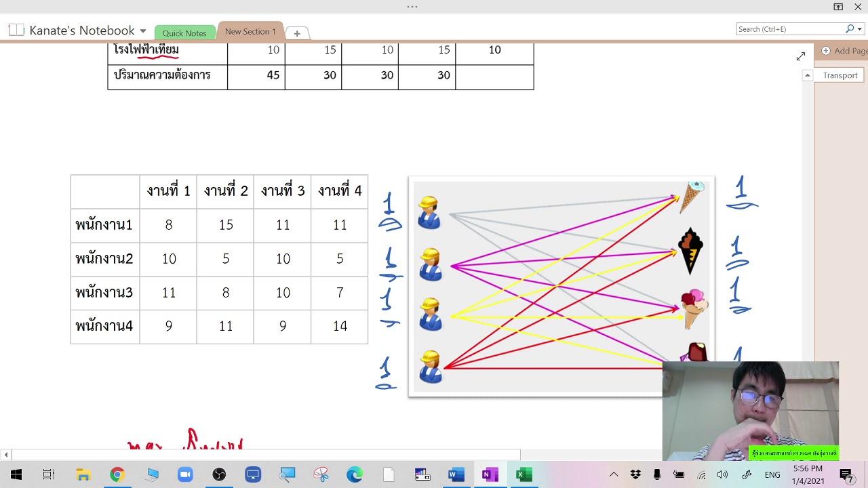Click the horizontal scrollbar left arrow

coord(6,455)
